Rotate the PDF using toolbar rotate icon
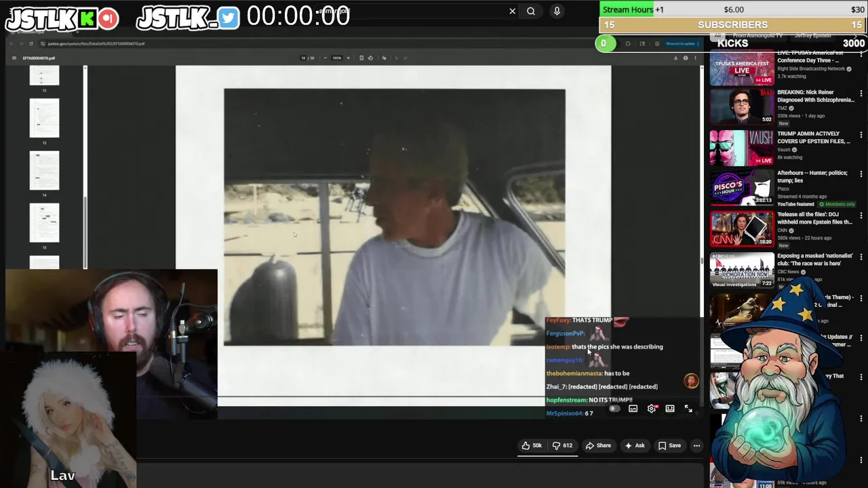This screenshot has height=488, width=868. tap(370, 58)
